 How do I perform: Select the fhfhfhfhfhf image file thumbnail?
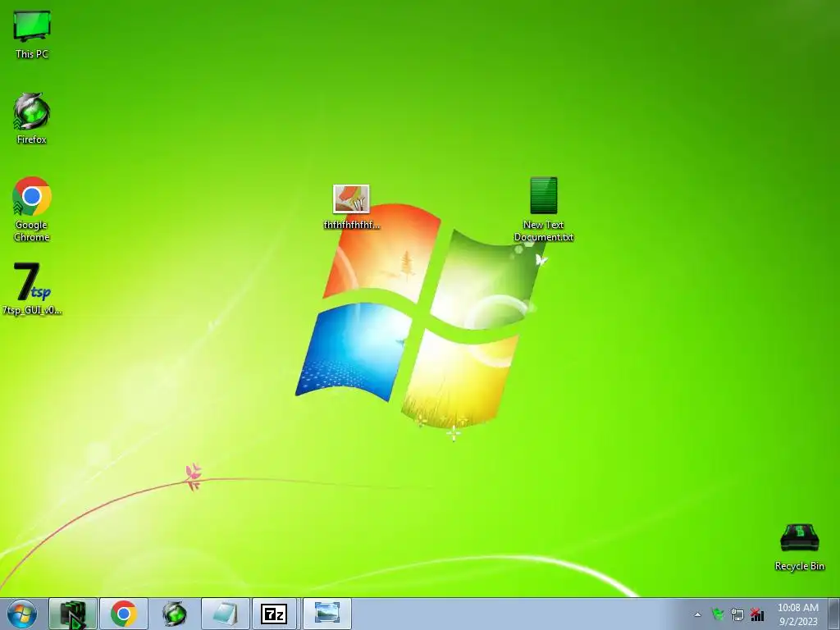click(x=351, y=199)
